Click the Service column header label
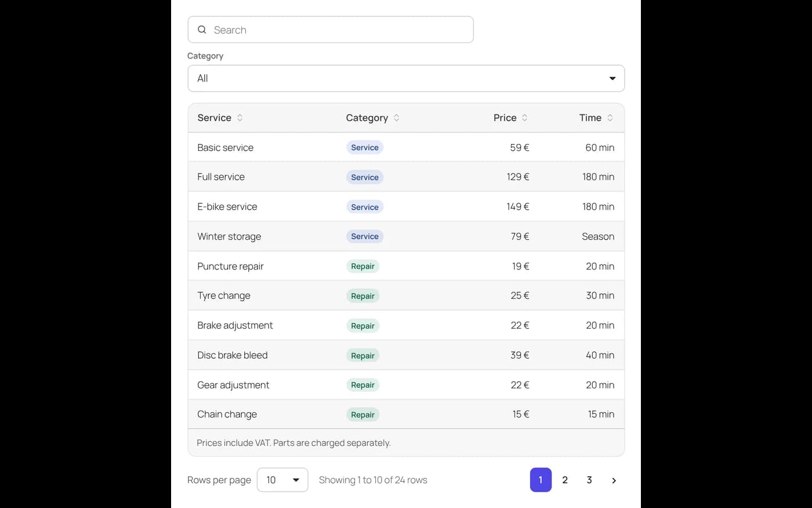This screenshot has height=508, width=812. point(214,118)
